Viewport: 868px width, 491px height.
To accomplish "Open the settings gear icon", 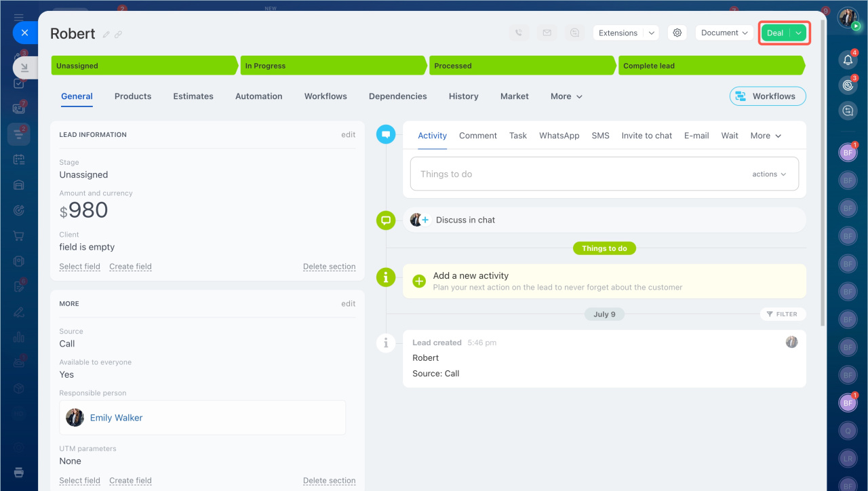I will coord(677,33).
